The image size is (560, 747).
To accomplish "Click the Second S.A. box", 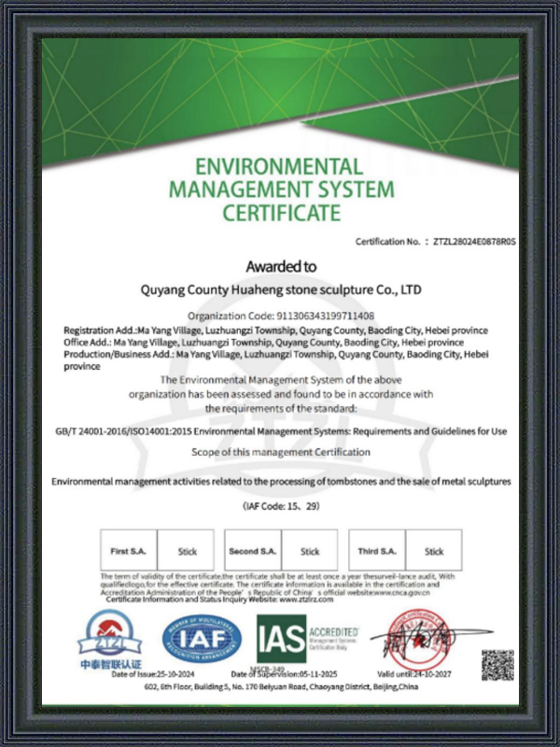I will [x=253, y=550].
